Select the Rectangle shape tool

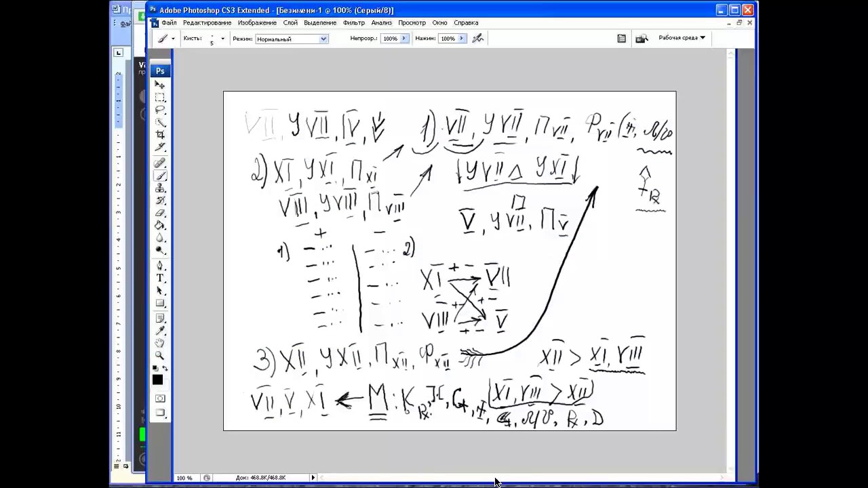tap(160, 303)
